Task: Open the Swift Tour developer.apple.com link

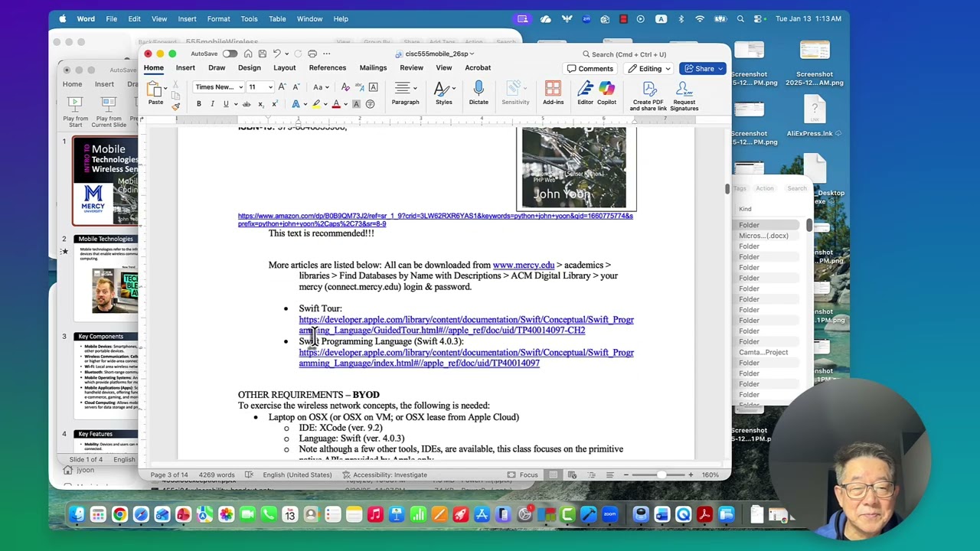Action: click(465, 324)
